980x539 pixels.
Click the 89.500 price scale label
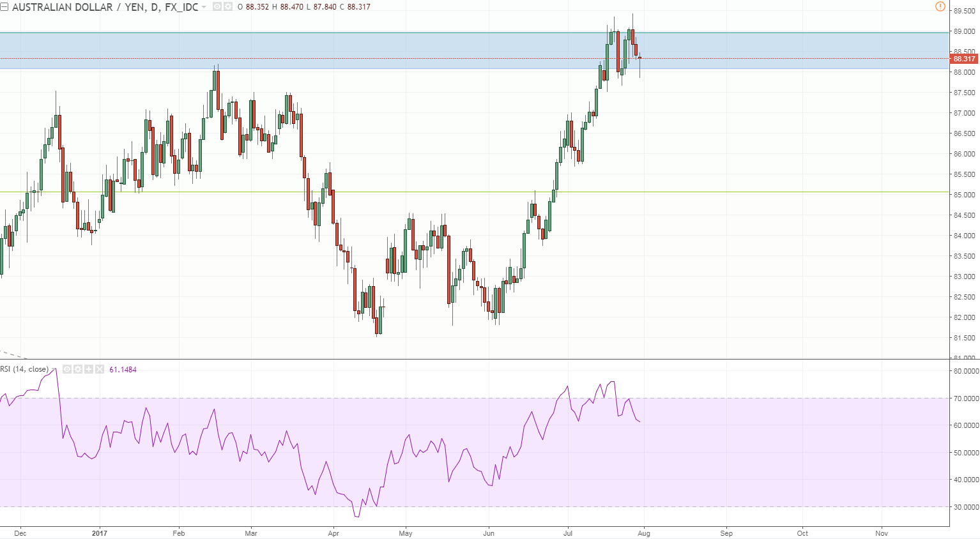pos(965,11)
